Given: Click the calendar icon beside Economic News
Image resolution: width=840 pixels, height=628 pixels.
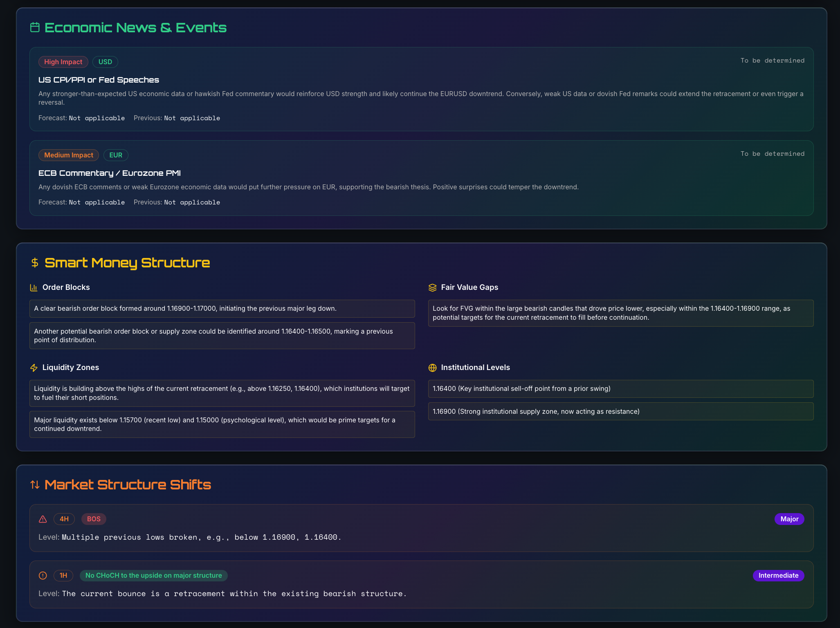Looking at the screenshot, I should coord(35,27).
